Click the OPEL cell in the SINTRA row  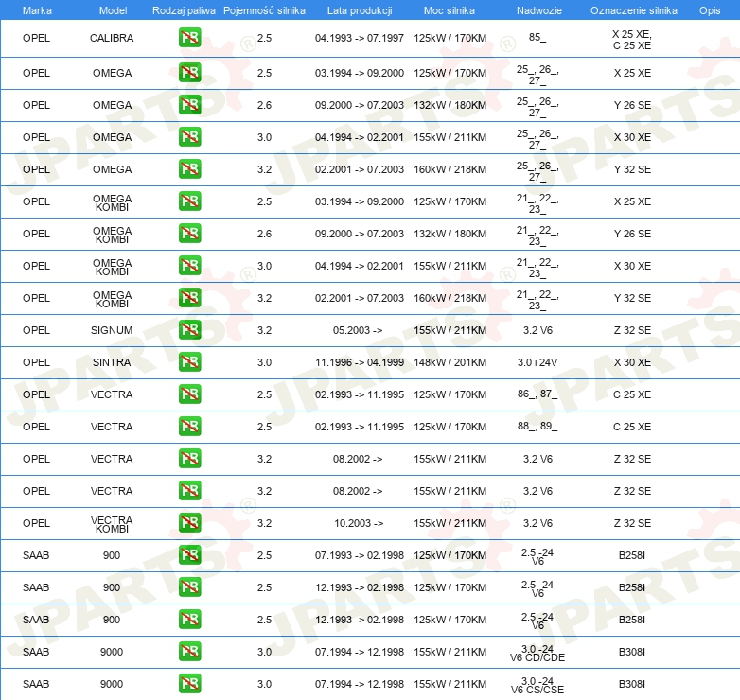(36, 362)
